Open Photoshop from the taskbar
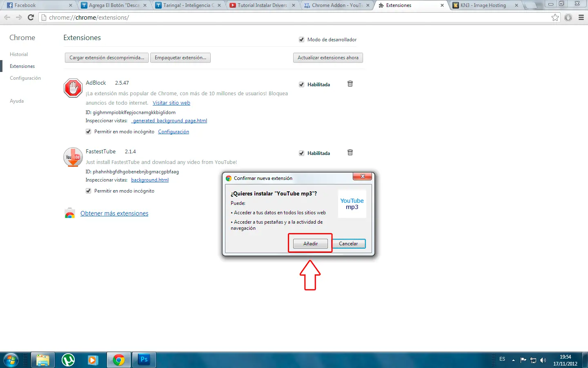588x368 pixels. [144, 360]
